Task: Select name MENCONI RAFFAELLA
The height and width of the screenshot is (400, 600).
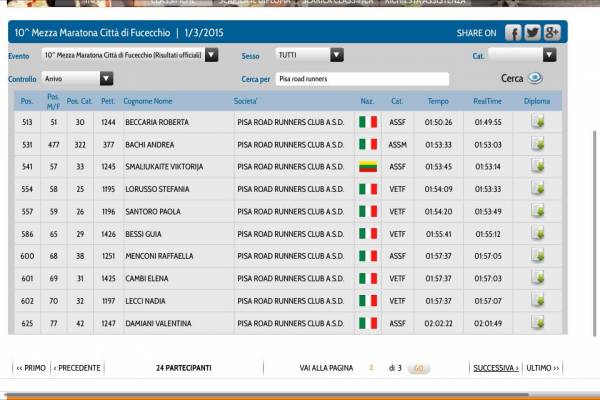Action: pyautogui.click(x=159, y=256)
